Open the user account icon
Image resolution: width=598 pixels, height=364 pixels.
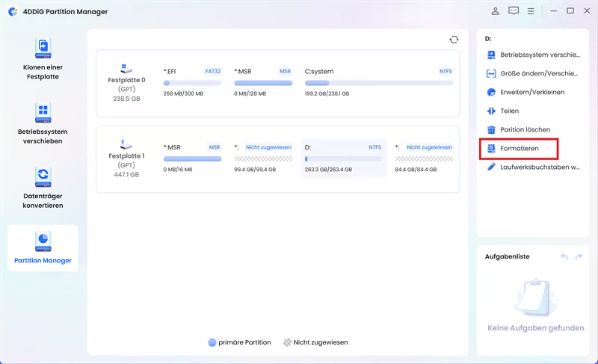pos(495,11)
